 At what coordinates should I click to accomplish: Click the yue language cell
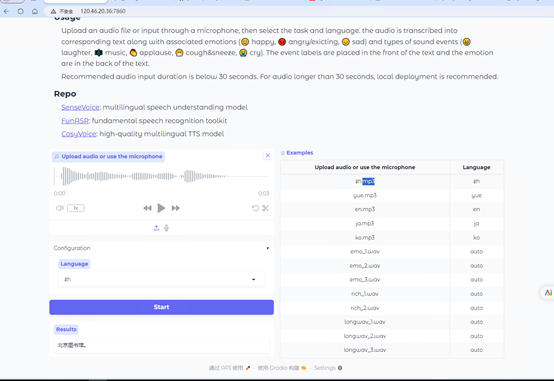tap(477, 195)
